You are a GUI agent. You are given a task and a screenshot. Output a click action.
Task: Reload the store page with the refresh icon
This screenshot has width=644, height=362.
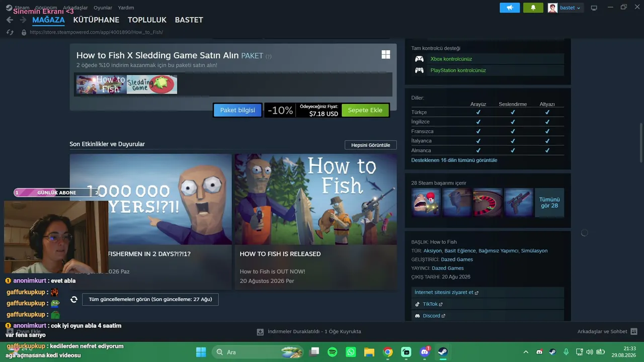pyautogui.click(x=10, y=32)
